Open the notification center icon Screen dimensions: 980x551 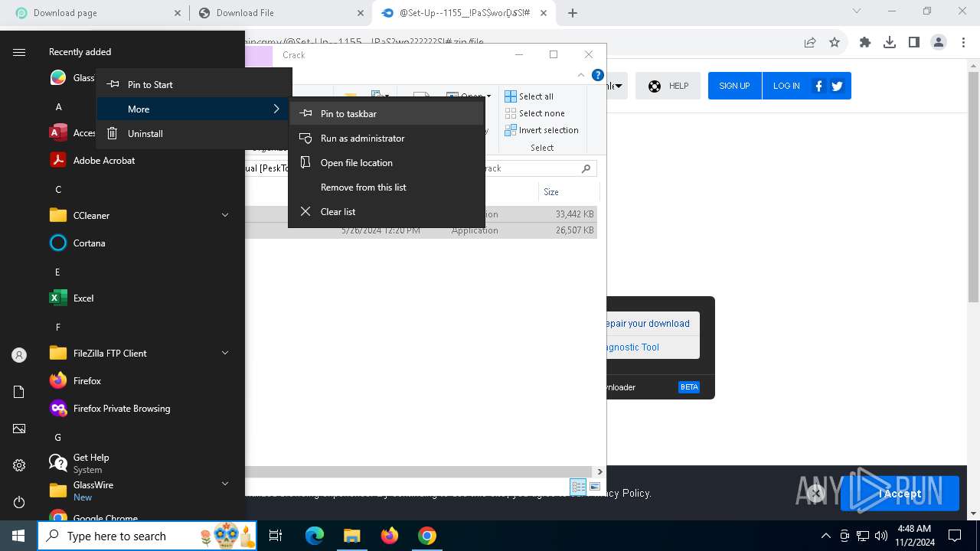pyautogui.click(x=955, y=536)
